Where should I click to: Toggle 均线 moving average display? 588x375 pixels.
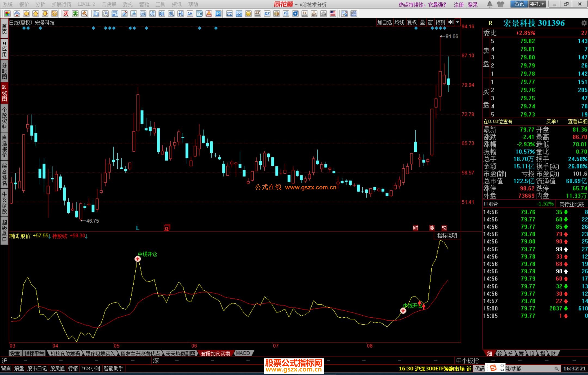coord(399,22)
